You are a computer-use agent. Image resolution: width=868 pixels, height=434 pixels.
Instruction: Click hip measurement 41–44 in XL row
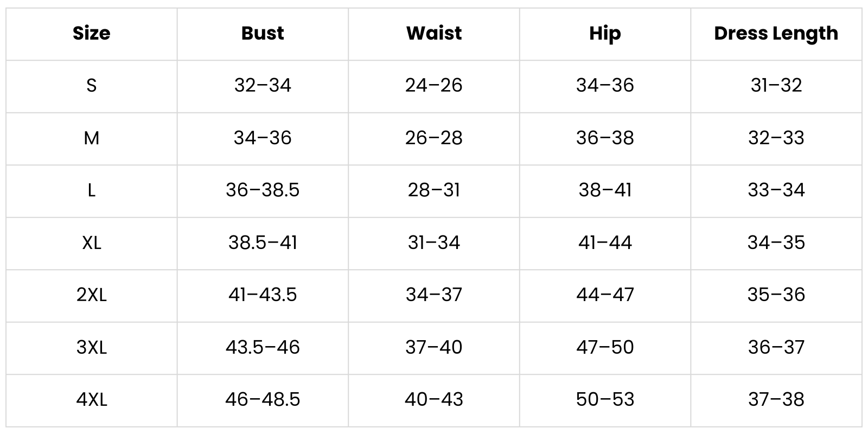click(x=605, y=242)
